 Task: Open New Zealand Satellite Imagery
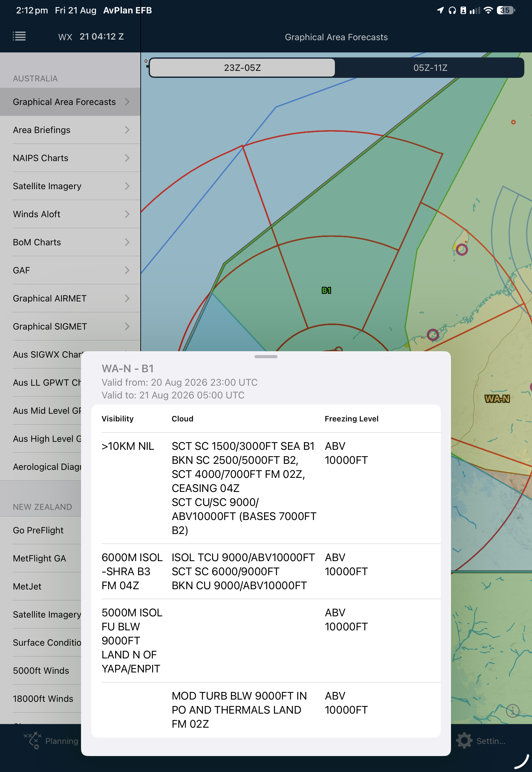coord(40,614)
